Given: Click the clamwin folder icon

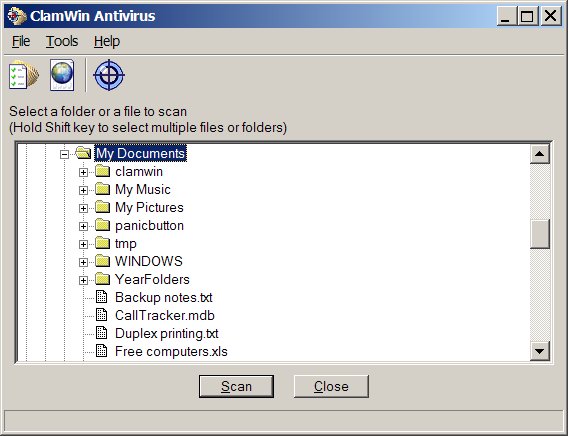Looking at the screenshot, I should coord(103,171).
